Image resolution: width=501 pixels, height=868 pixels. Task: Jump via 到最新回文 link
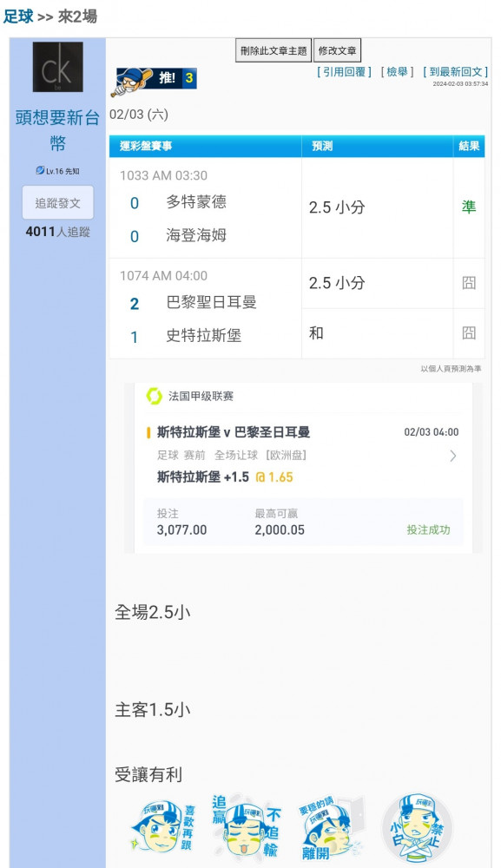click(455, 72)
